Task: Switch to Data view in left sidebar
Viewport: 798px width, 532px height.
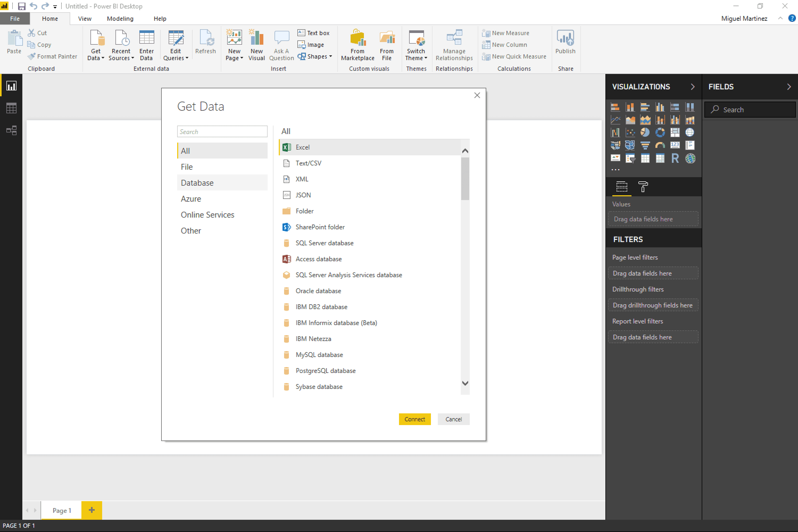Action: (x=11, y=108)
